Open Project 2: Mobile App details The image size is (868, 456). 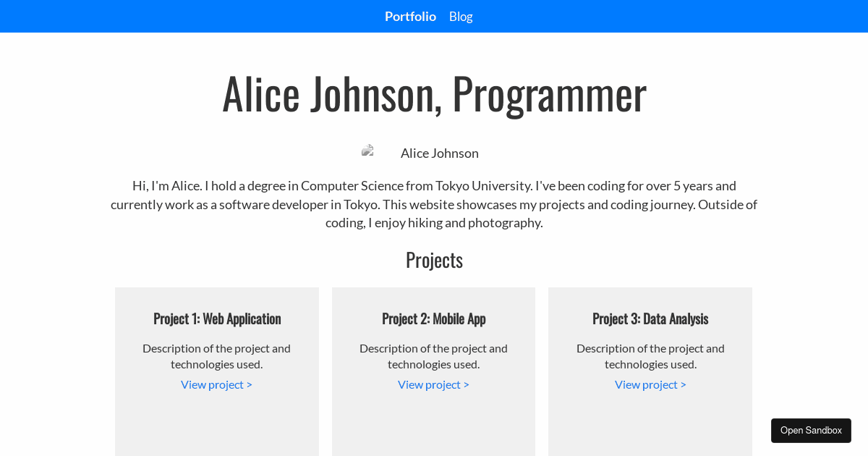(433, 384)
